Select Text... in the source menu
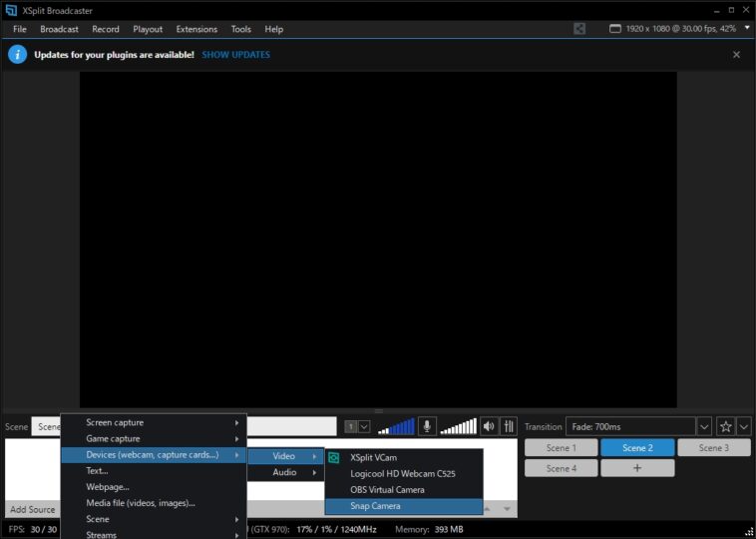Viewport: 756px width, 539px height. pos(154,471)
